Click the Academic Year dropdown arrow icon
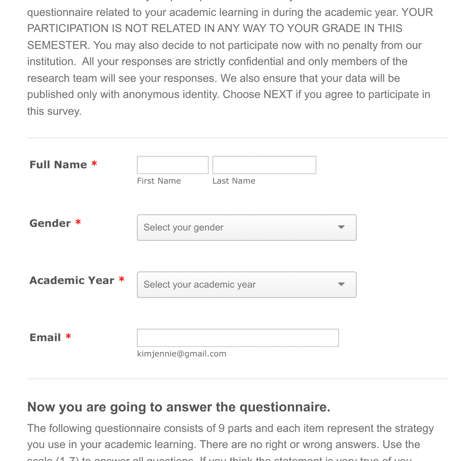Viewport: 476px width, 461px height. [x=341, y=284]
